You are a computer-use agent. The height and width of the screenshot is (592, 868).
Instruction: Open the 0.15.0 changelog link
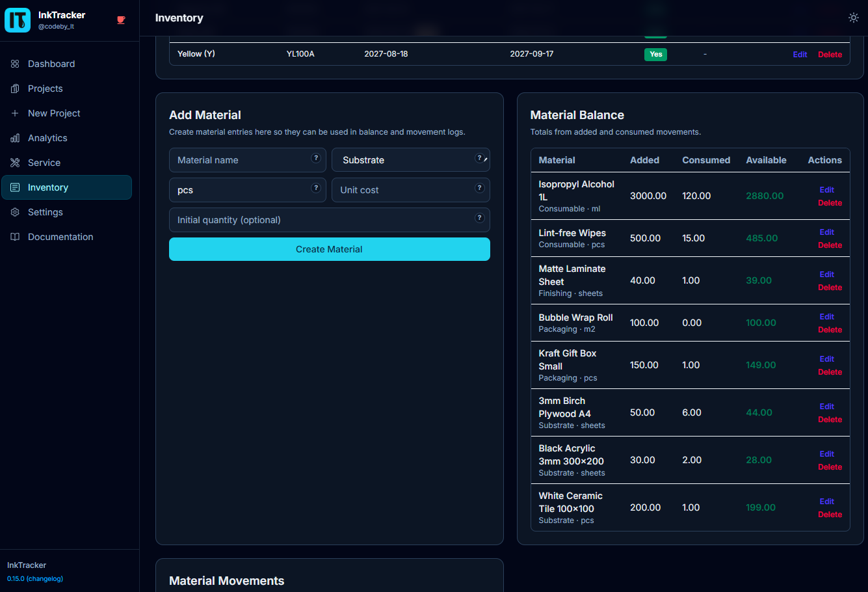tap(35, 578)
